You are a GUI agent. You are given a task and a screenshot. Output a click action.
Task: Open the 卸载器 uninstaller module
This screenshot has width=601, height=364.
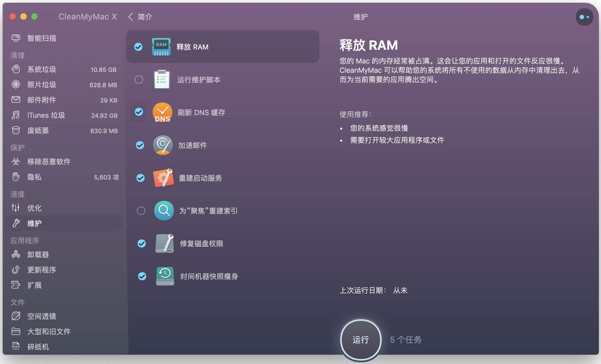tap(38, 254)
